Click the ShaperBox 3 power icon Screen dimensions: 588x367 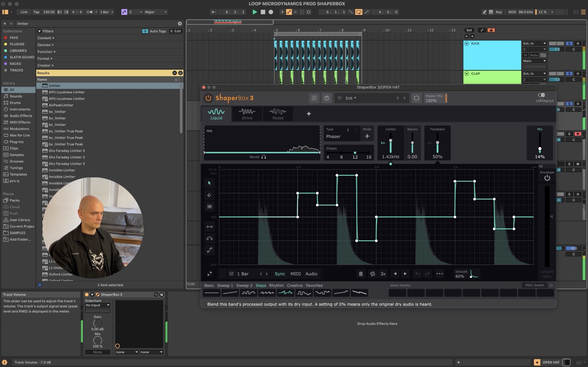point(208,98)
